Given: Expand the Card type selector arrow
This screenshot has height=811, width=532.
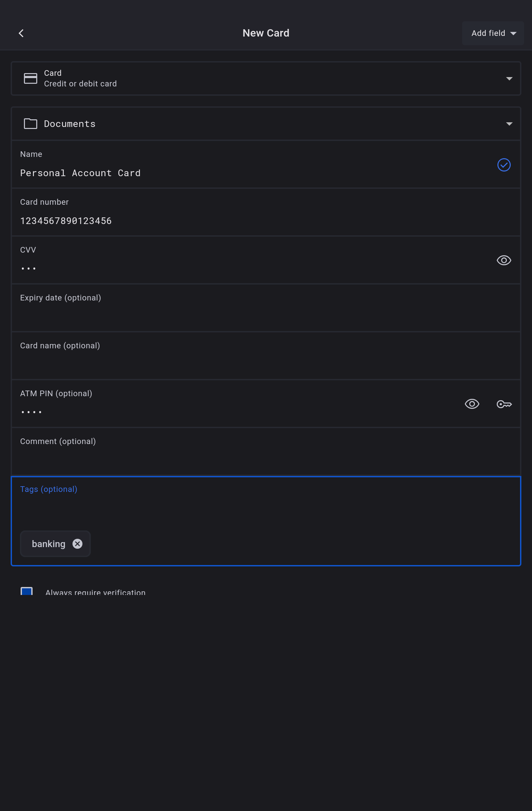Looking at the screenshot, I should (x=509, y=79).
